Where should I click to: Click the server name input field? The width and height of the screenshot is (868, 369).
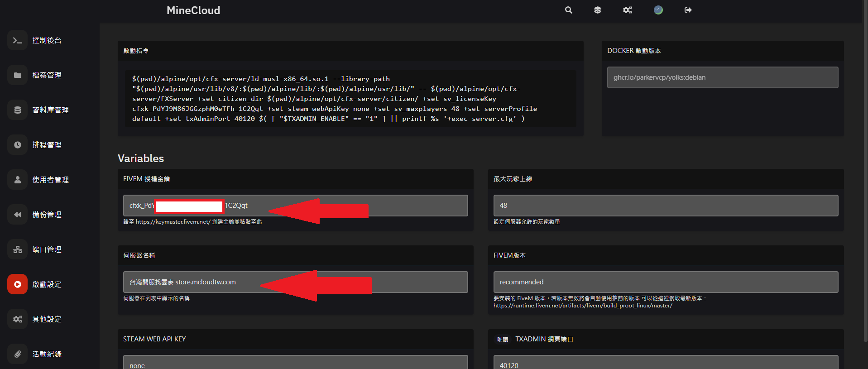point(295,282)
